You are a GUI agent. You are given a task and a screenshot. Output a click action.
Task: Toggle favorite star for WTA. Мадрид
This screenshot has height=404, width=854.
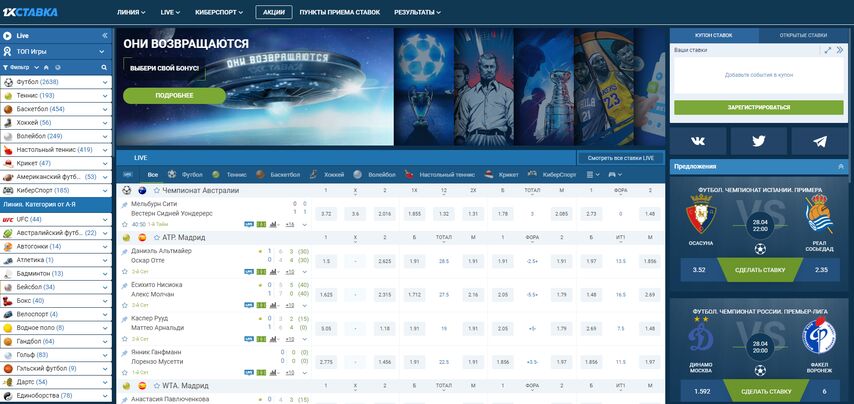156,385
